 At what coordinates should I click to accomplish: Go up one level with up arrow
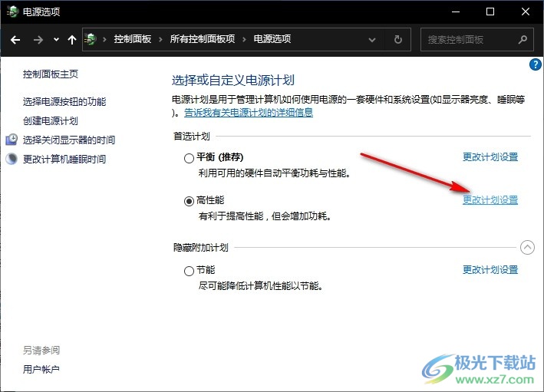(x=72, y=40)
